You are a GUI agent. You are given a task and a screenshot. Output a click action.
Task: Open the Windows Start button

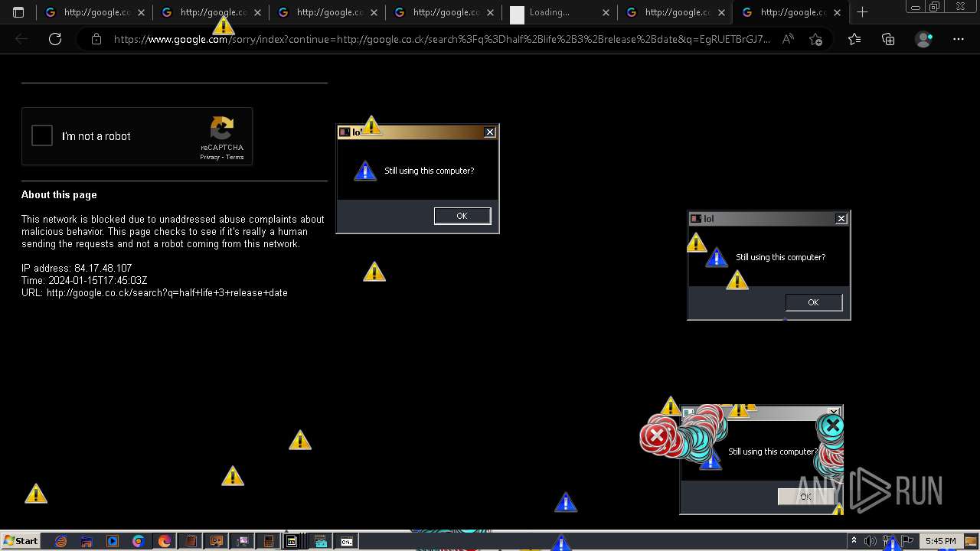pyautogui.click(x=21, y=541)
